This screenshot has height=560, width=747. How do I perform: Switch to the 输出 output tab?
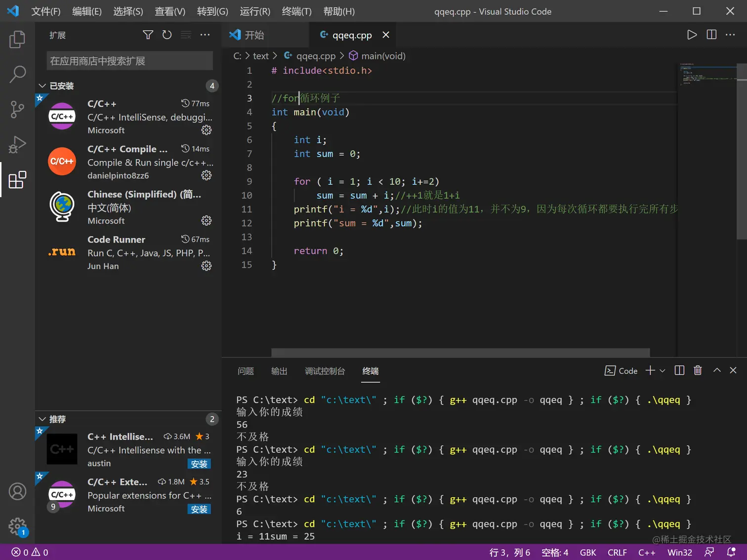coord(279,371)
